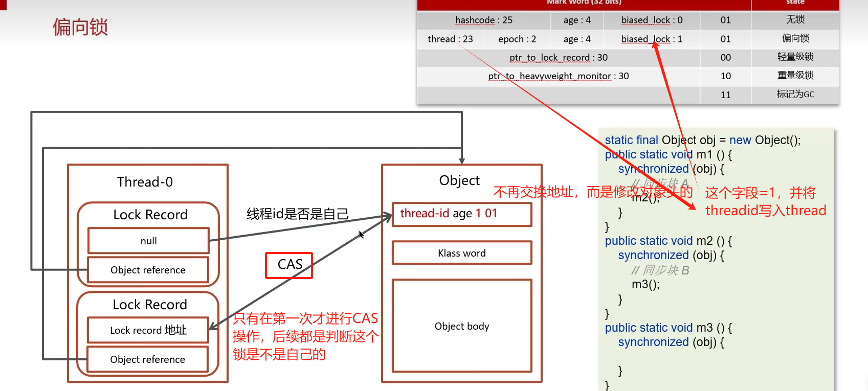Image resolution: width=868 pixels, height=391 pixels.
Task: Click the 'public static void m3' line
Action: [x=669, y=328]
